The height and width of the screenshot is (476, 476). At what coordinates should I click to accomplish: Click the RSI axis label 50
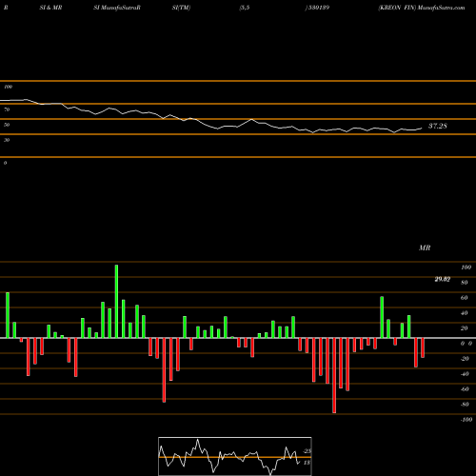[x=7, y=125]
